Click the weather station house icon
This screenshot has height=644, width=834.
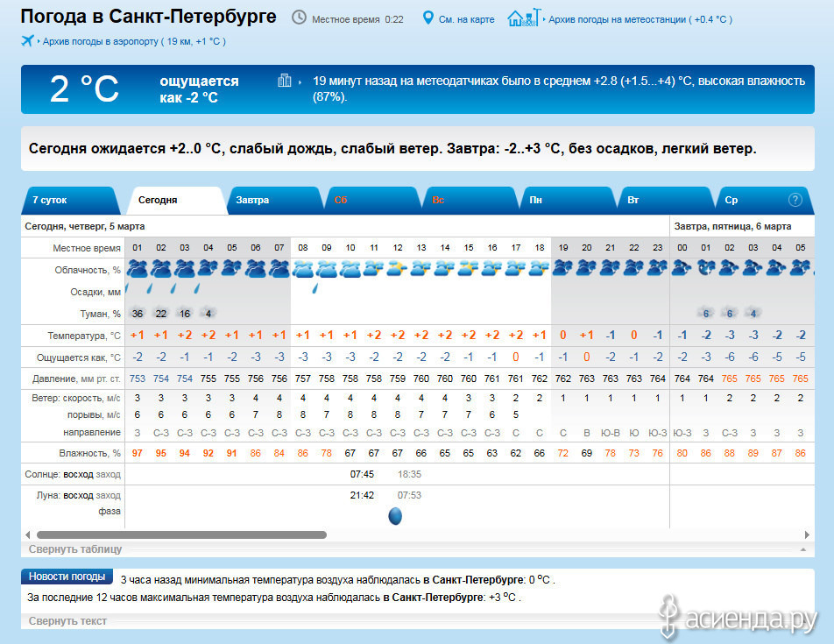coord(520,18)
